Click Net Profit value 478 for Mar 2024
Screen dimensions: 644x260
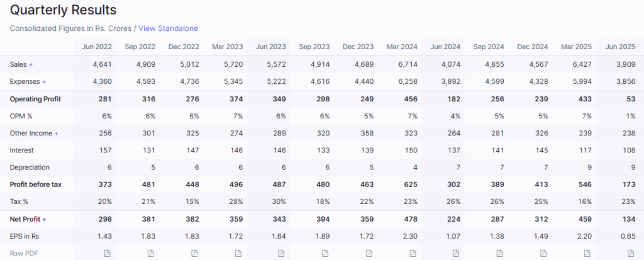pyautogui.click(x=411, y=219)
